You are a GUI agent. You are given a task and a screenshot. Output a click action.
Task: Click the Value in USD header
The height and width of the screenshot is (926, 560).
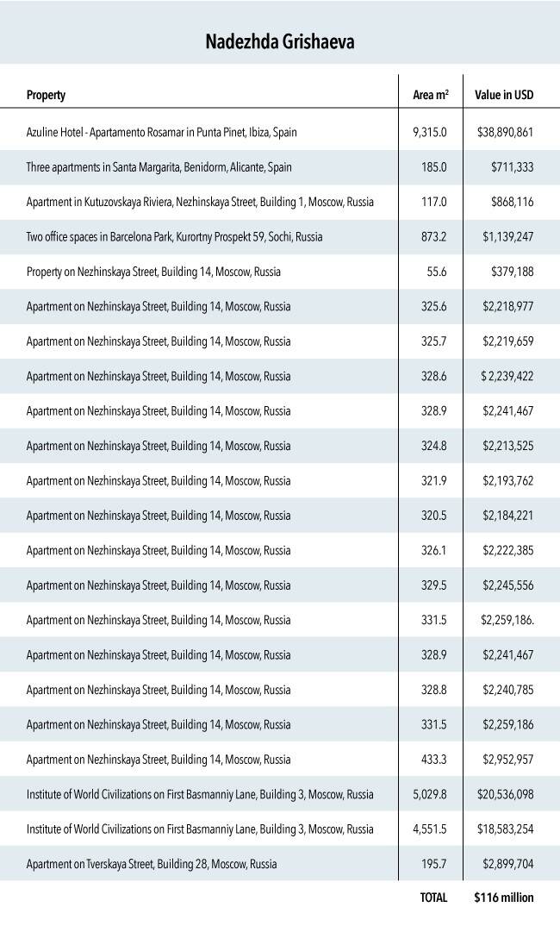pos(504,95)
